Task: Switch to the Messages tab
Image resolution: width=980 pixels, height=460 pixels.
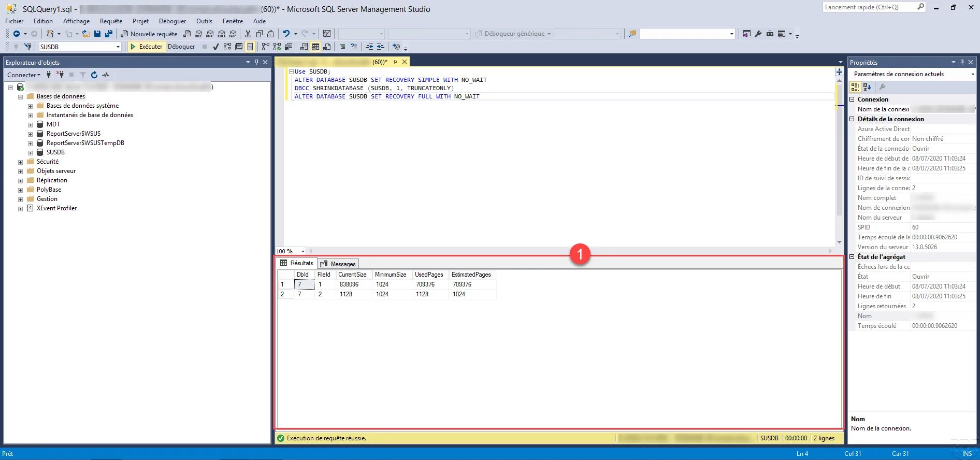Action: (x=338, y=264)
